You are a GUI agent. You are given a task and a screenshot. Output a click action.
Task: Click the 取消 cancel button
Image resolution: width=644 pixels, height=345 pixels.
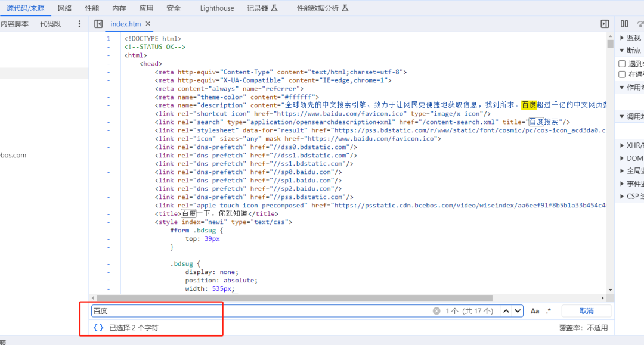(586, 311)
